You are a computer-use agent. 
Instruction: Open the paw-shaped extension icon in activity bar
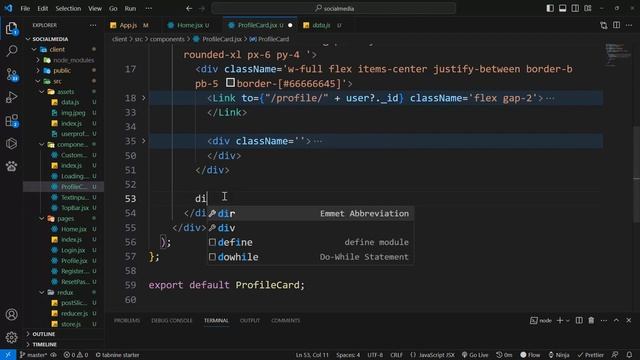tap(11, 166)
